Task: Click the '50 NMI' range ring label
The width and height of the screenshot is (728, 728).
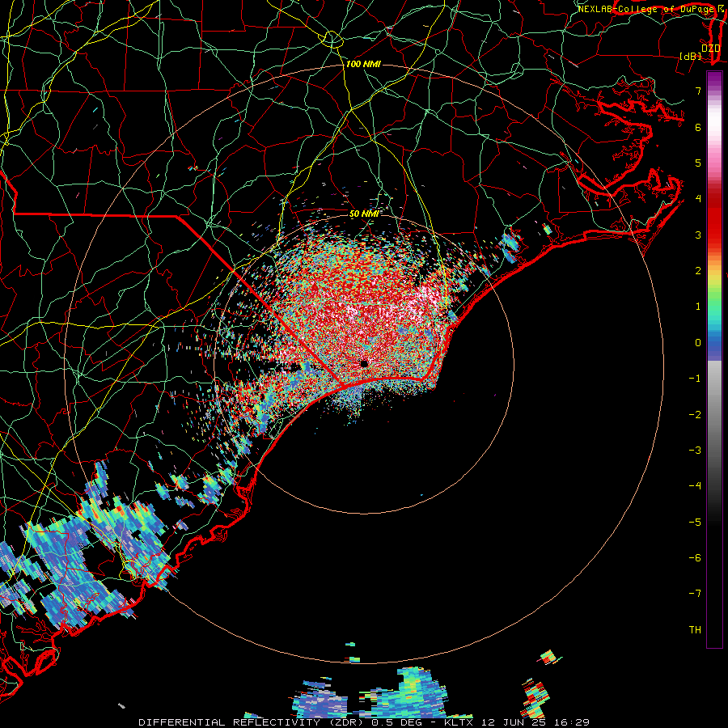Action: (364, 214)
